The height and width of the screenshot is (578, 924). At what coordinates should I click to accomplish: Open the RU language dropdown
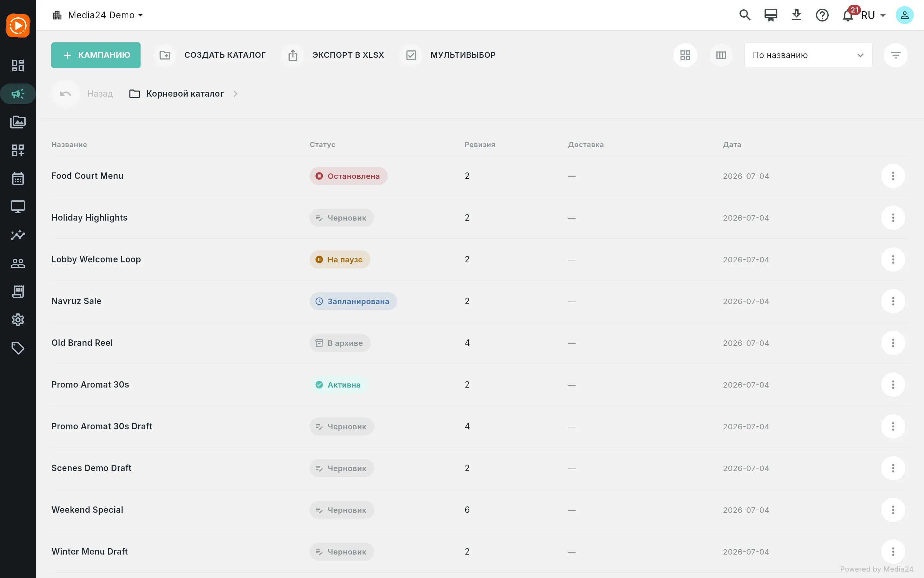874,15
